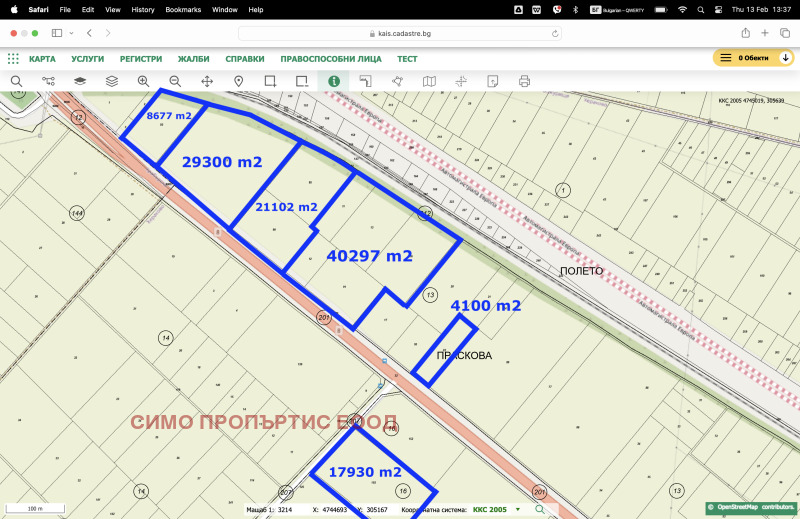Toggle the info identify tool
This screenshot has height=519, width=800.
[333, 81]
